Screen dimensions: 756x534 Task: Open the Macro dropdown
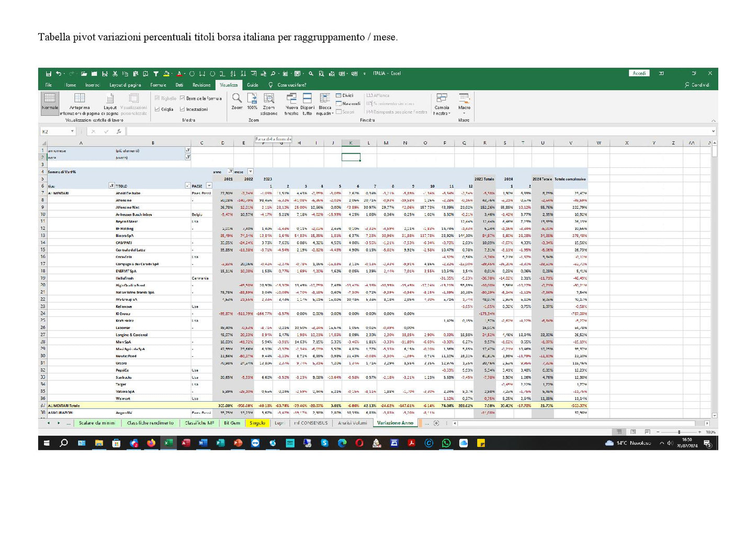tap(464, 104)
